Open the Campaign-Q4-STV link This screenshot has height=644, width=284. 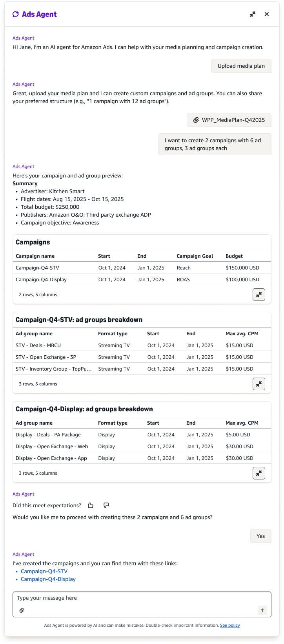tap(44, 571)
